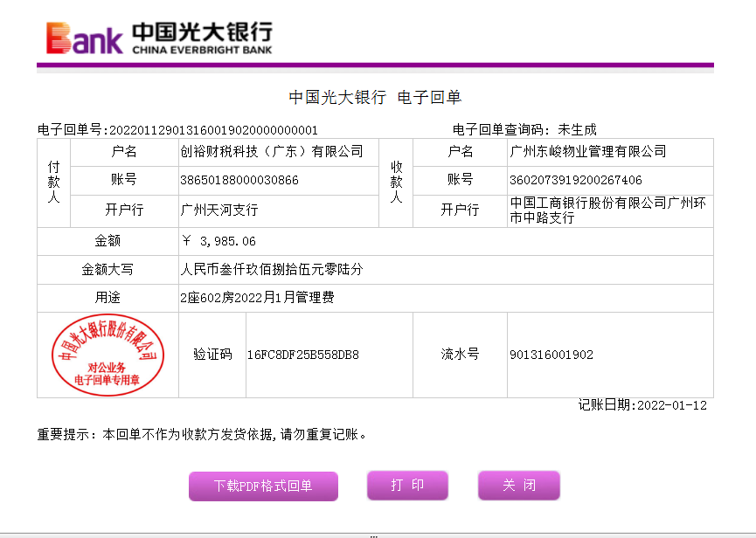Click the 记账日期 2022-01-12 text

tap(642, 405)
